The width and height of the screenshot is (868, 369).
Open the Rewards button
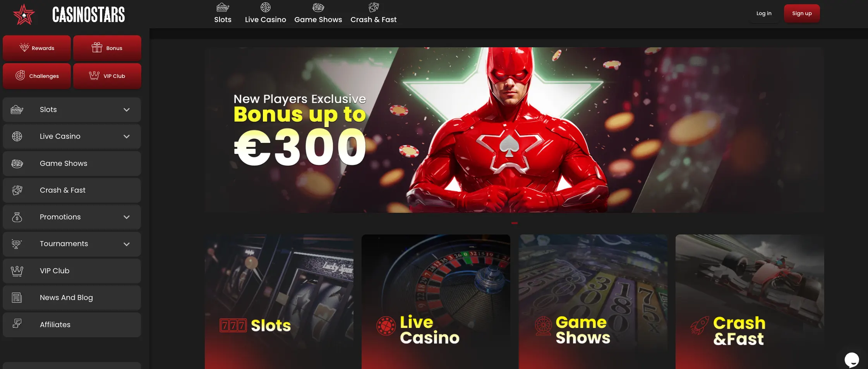37,48
